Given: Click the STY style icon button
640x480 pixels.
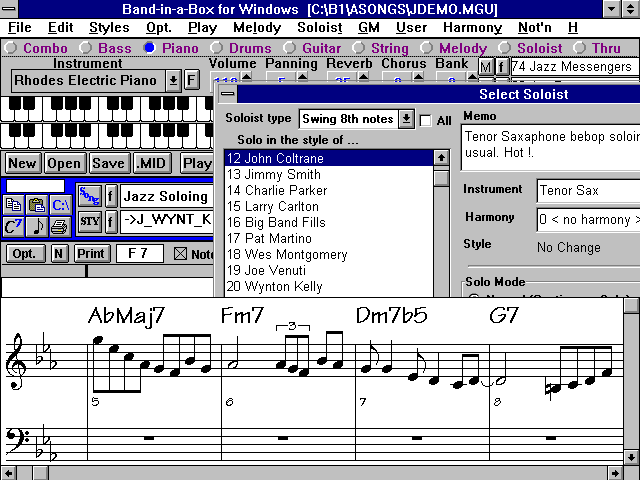Looking at the screenshot, I should (89, 222).
